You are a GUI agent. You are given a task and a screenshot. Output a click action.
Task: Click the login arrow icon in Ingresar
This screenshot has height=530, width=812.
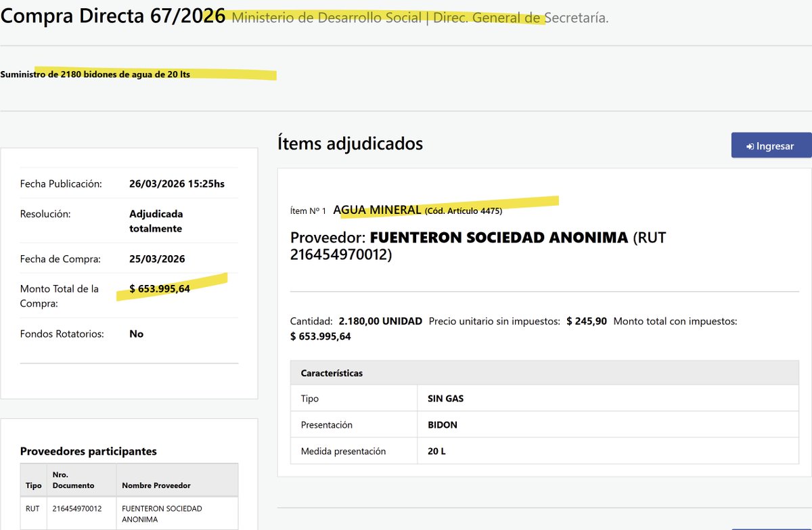(750, 146)
